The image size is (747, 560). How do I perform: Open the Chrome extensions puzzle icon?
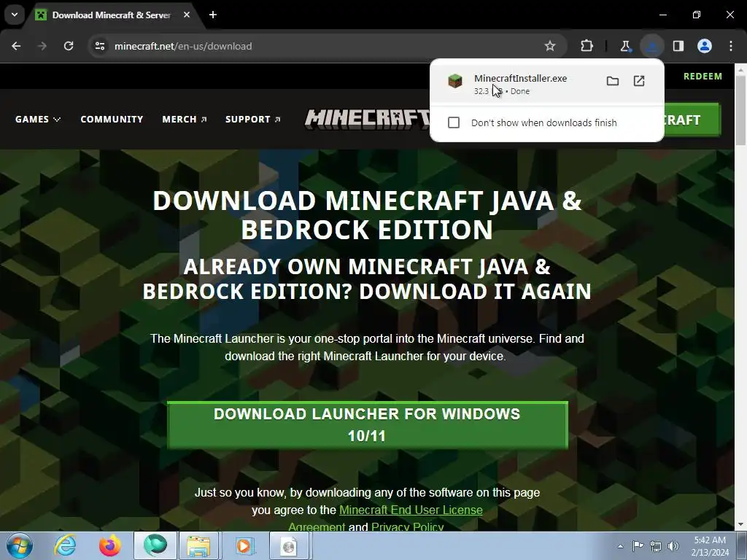(587, 46)
